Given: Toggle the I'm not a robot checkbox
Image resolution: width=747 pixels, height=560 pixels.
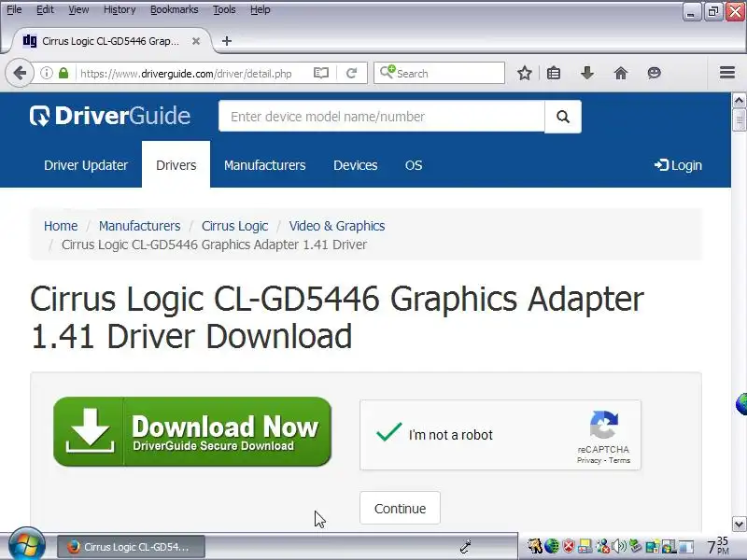Looking at the screenshot, I should [x=388, y=433].
